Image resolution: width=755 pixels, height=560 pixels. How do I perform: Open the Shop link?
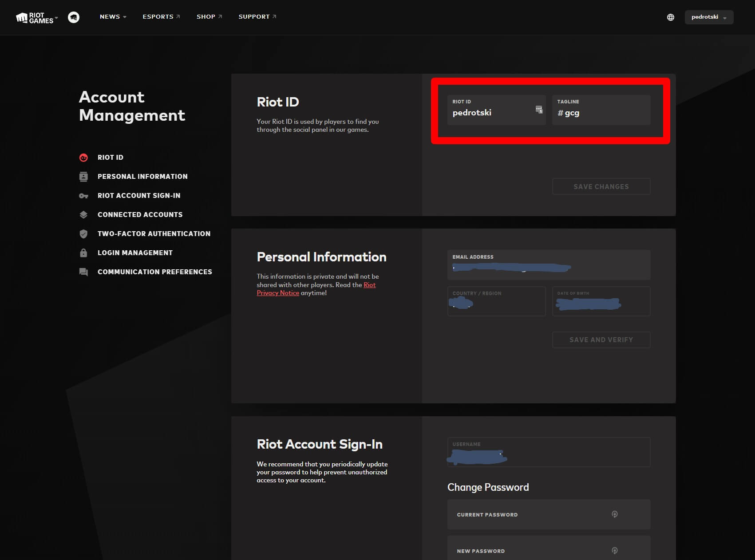point(209,17)
